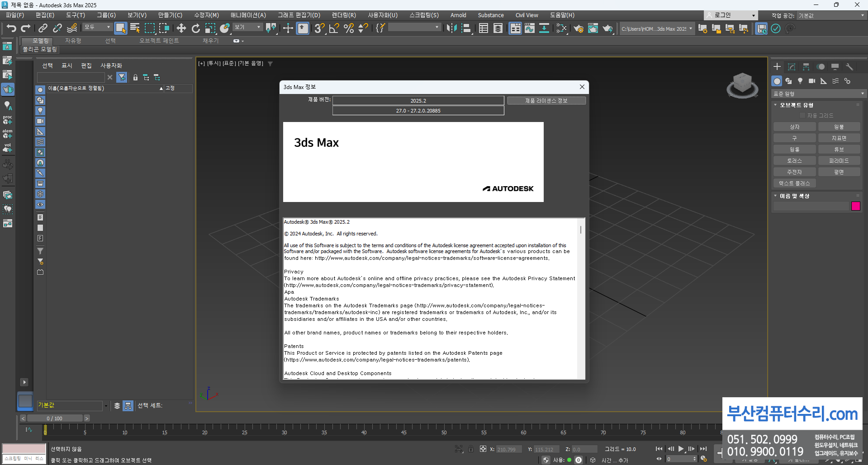868x465 pixels.
Task: Activate the Select and Move tool
Action: [181, 28]
